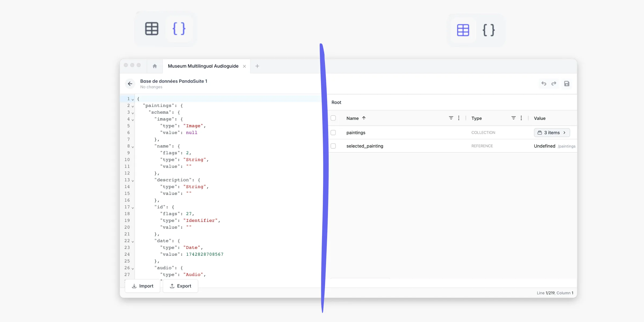Click the redo icon in the toolbar
This screenshot has height=322, width=644.
pyautogui.click(x=554, y=84)
